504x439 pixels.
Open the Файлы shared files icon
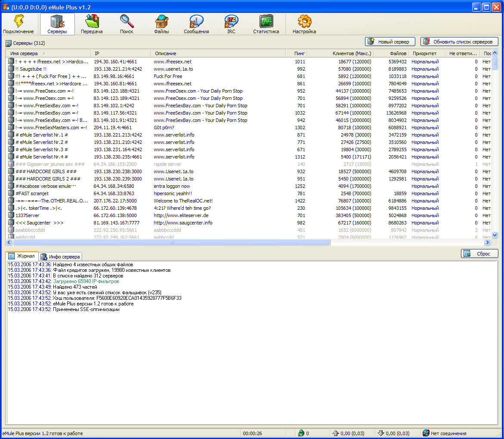[161, 21]
